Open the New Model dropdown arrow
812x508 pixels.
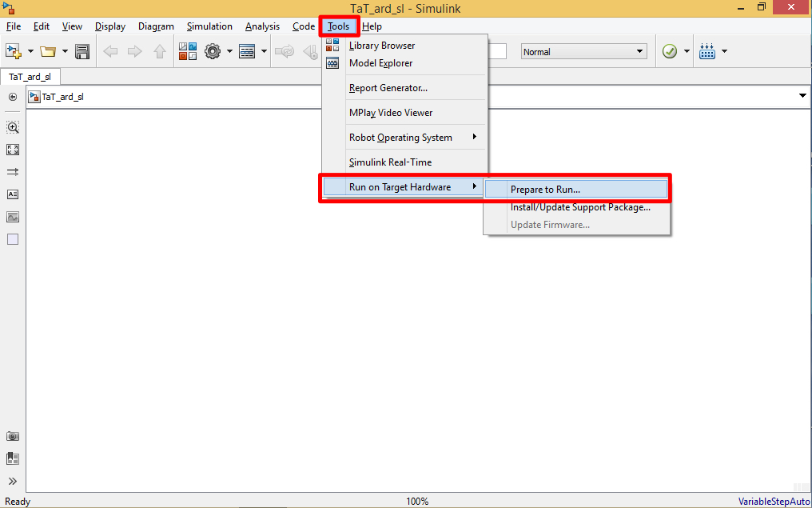(30, 51)
